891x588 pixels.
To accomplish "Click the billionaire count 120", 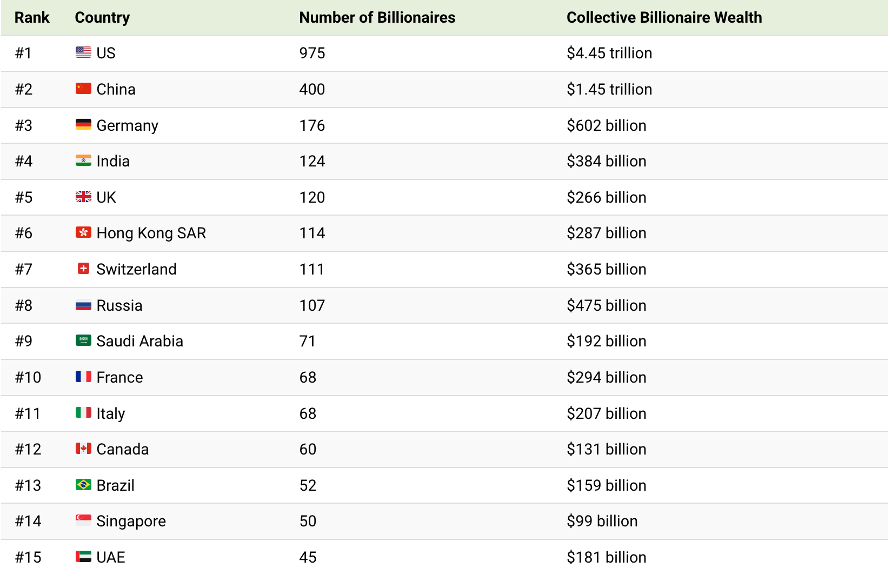I will tap(312, 197).
